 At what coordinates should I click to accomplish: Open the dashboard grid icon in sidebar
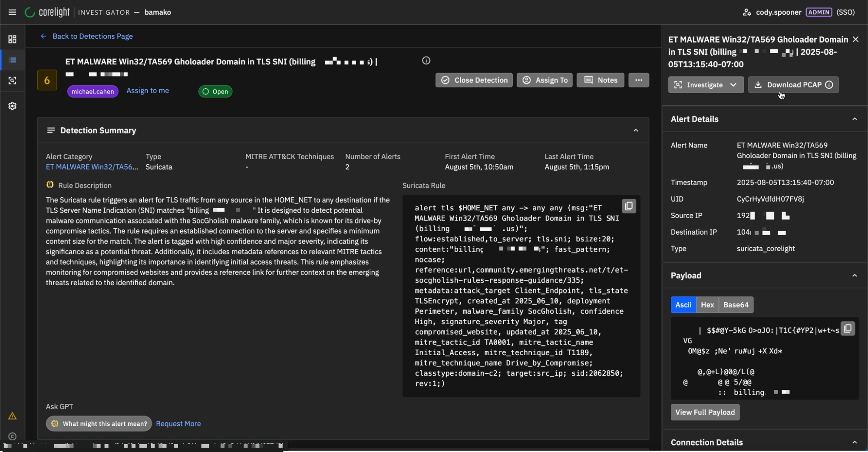pyautogui.click(x=12, y=39)
